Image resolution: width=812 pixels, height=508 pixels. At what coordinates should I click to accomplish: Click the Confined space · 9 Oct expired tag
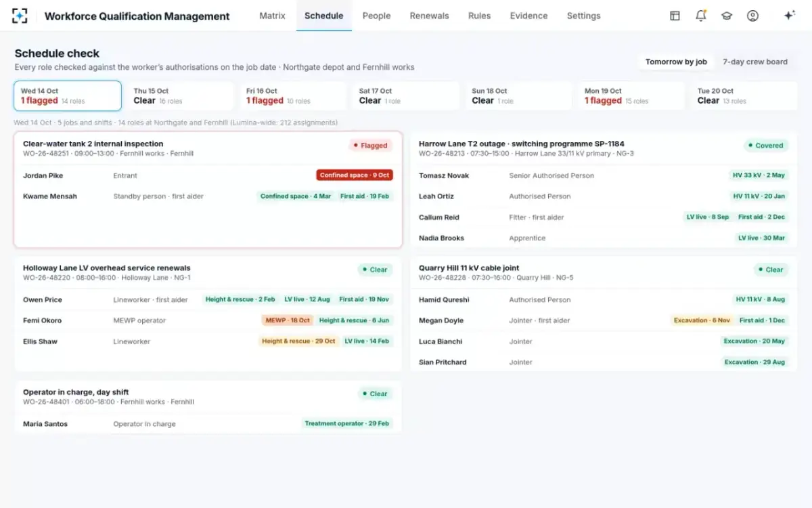tap(355, 175)
